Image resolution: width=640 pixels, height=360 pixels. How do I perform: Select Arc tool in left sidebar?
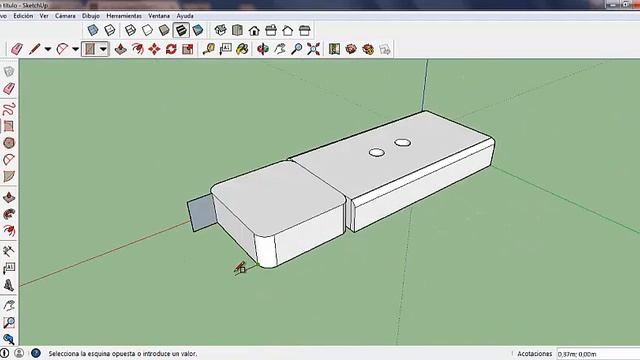tap(9, 160)
